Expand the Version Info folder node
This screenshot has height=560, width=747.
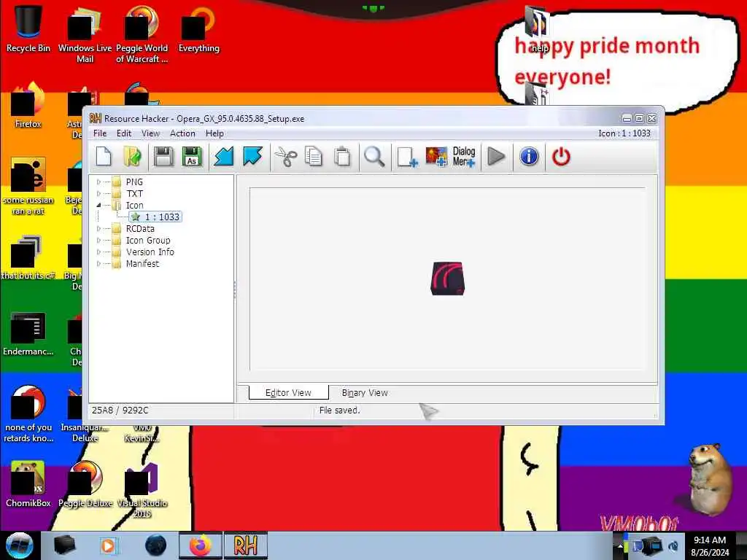tap(98, 252)
